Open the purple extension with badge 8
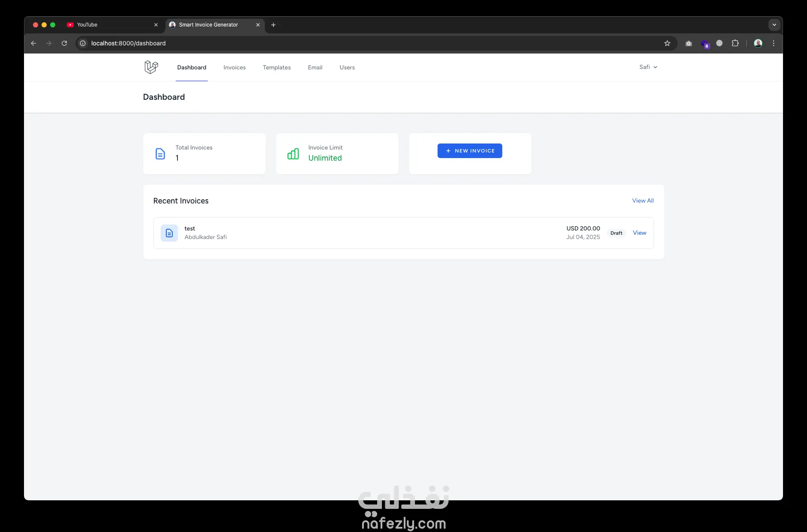Screen dimensions: 807x532 (x=705, y=44)
